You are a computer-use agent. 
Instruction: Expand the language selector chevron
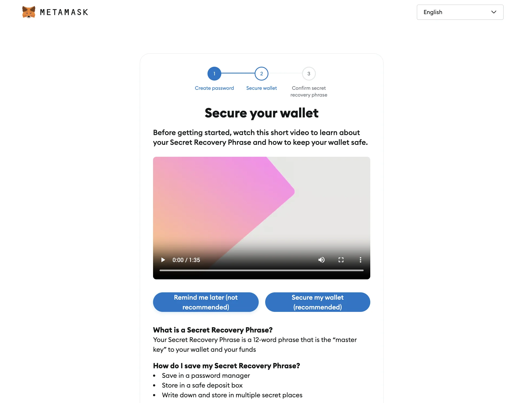(494, 12)
